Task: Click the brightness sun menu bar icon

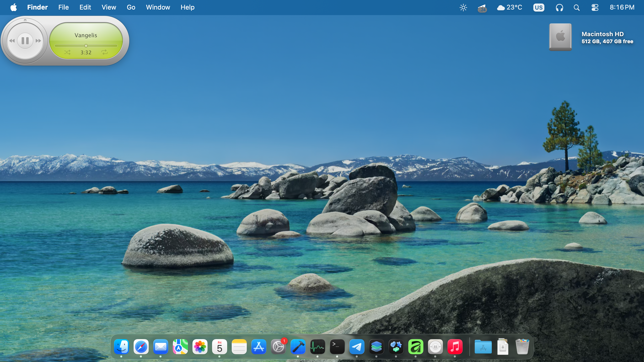Action: coord(463,8)
